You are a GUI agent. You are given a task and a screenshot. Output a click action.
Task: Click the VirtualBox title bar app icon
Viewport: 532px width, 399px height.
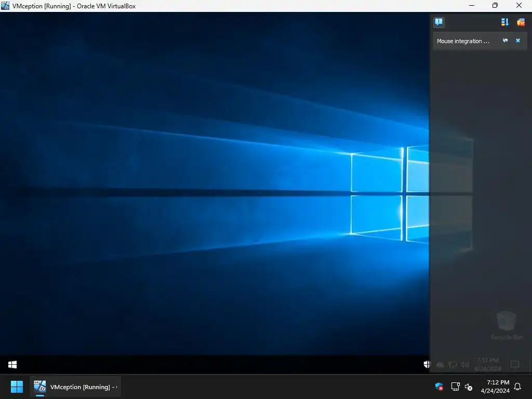point(5,6)
